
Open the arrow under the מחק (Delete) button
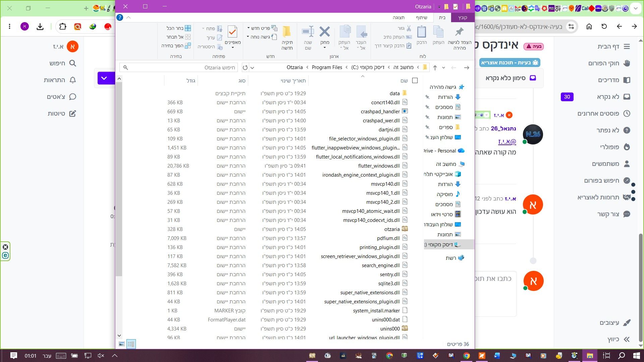click(x=325, y=47)
